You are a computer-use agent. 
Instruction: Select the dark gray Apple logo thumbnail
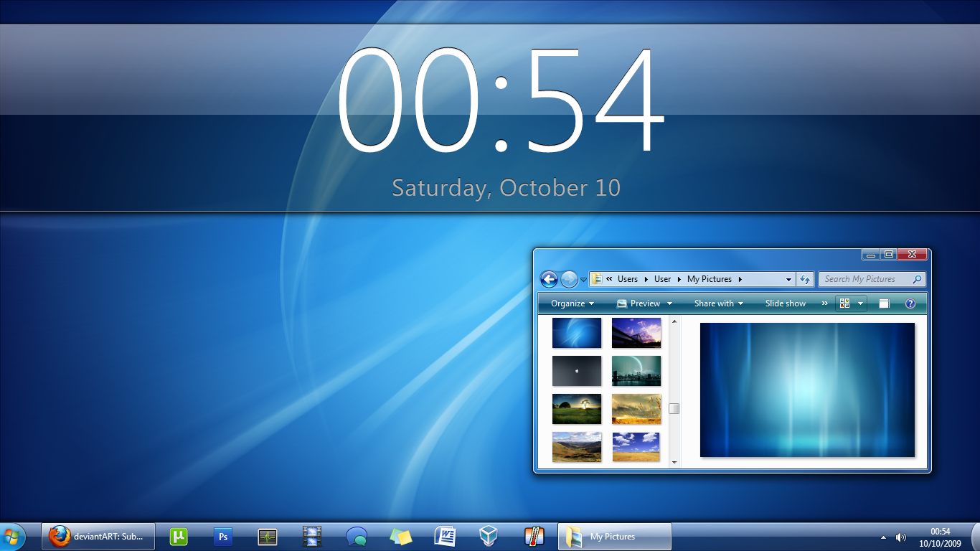tap(577, 371)
